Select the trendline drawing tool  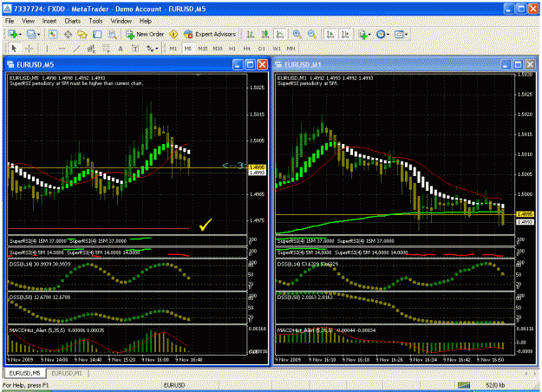click(76, 49)
